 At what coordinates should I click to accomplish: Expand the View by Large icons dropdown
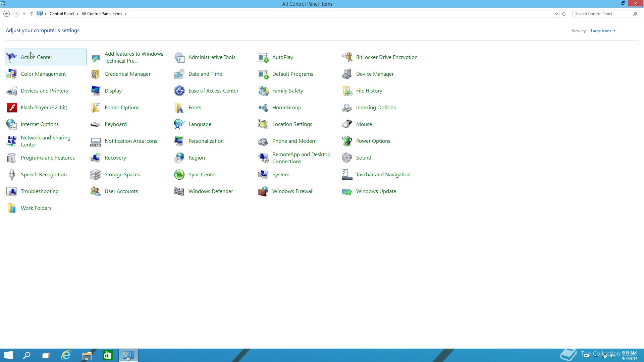click(603, 31)
